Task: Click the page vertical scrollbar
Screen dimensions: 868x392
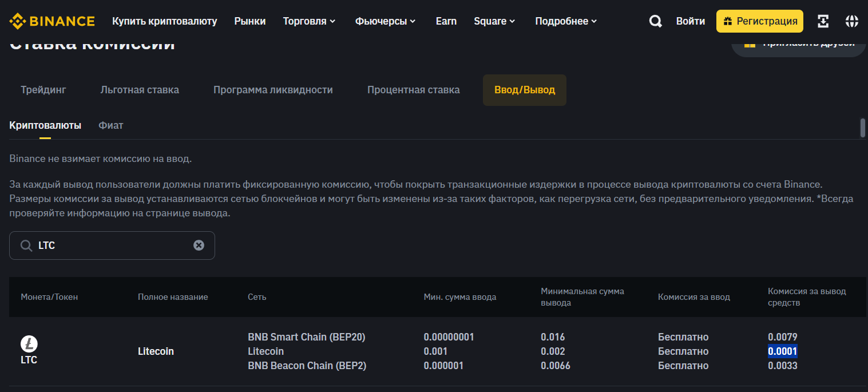Action: 863,128
